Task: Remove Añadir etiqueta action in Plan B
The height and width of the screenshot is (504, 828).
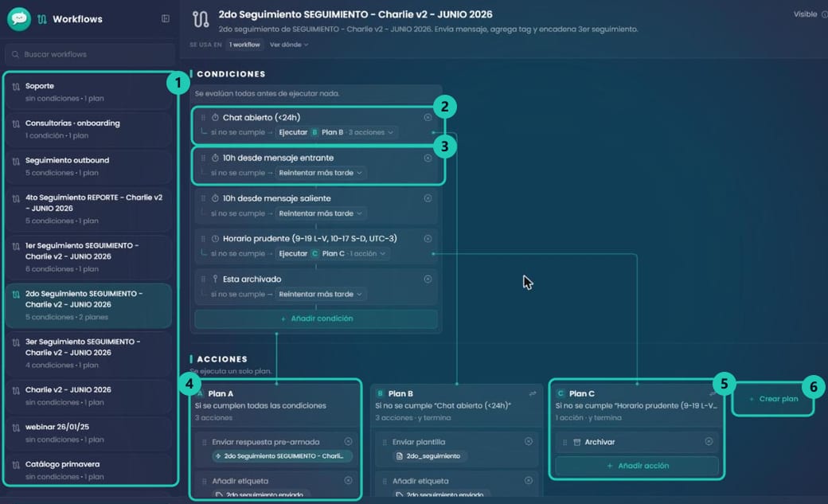Action: click(529, 481)
